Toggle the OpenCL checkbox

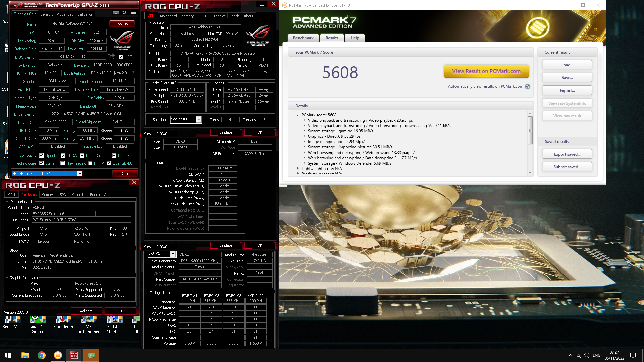click(42, 156)
